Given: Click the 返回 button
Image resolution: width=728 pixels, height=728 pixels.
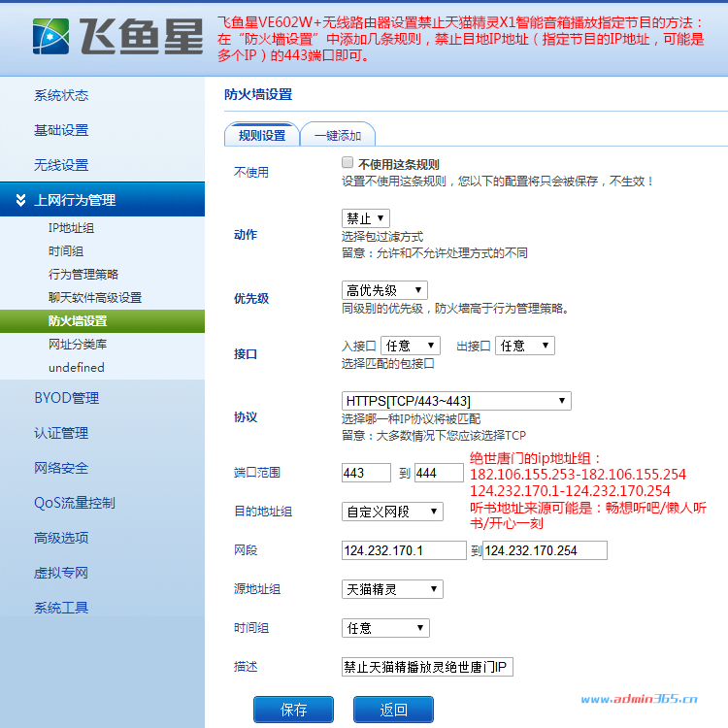Looking at the screenshot, I should (x=393, y=710).
